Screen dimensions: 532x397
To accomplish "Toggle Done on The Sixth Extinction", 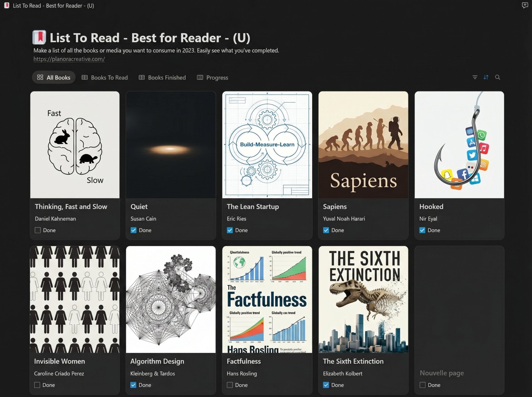I will tap(326, 385).
